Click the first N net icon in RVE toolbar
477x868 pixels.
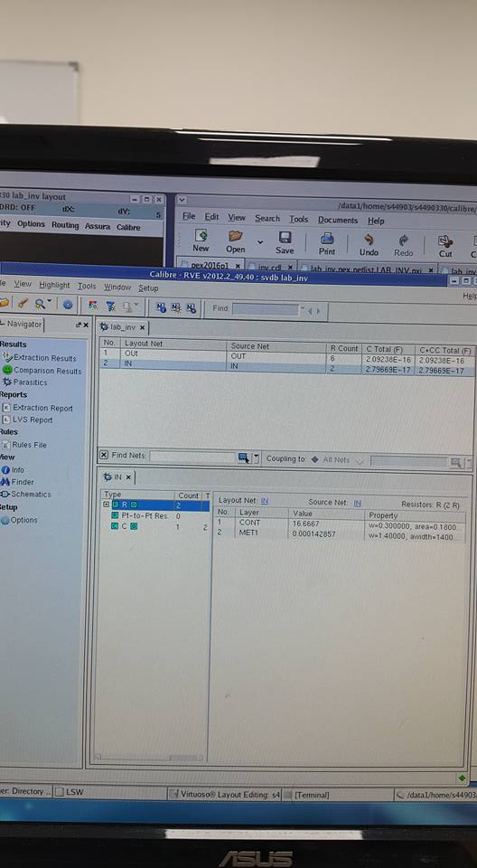[161, 307]
